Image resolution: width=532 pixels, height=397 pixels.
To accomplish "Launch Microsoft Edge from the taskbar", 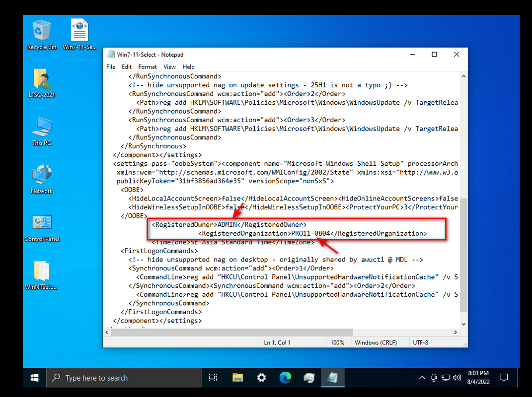I will coord(285,378).
